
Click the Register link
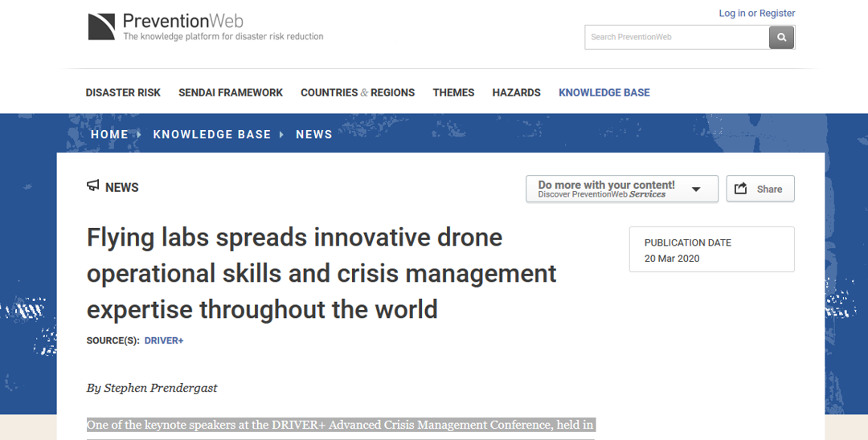(777, 13)
